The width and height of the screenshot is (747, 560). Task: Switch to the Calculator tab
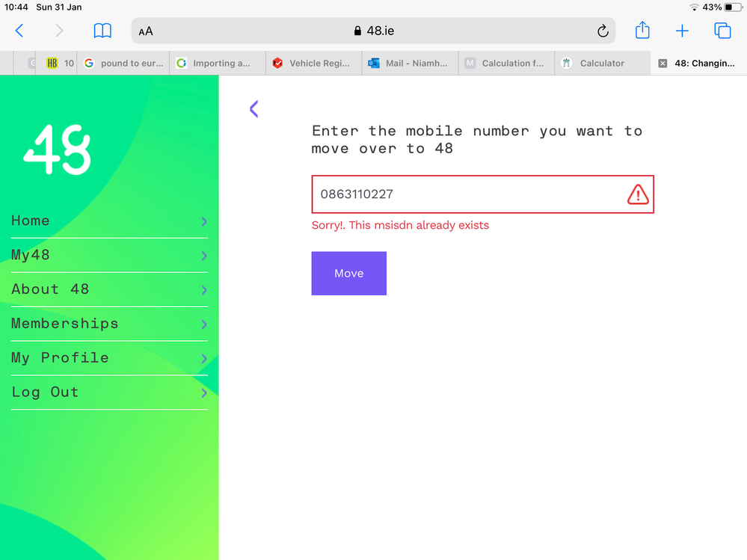[601, 64]
